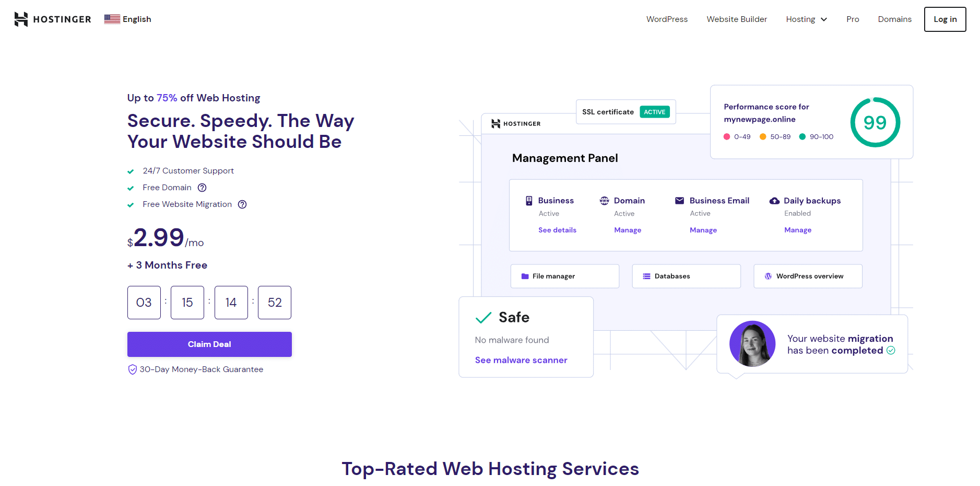The image size is (980, 486).
Task: Click the Management Panel heading
Action: coord(565,158)
